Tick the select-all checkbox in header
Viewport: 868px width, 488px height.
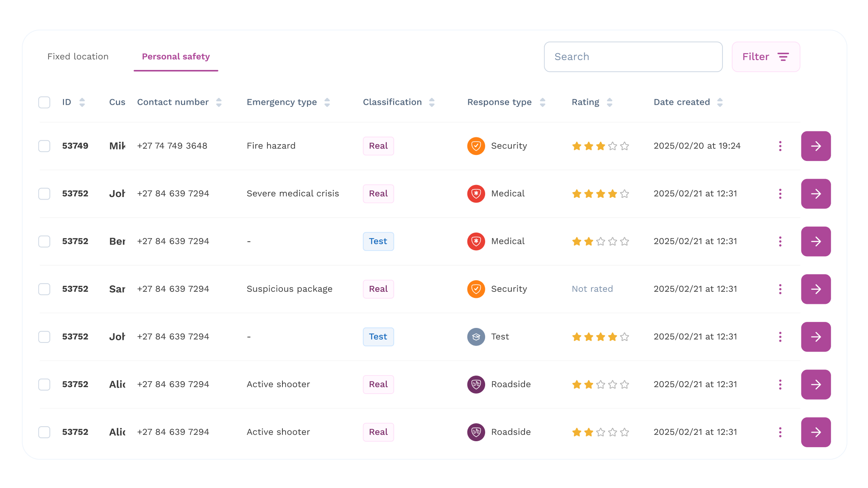(44, 103)
